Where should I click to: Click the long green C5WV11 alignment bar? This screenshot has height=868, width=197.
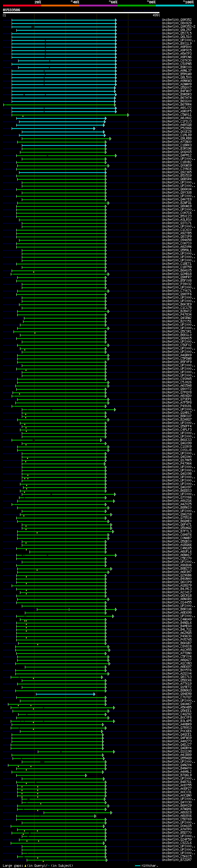click(70, 115)
